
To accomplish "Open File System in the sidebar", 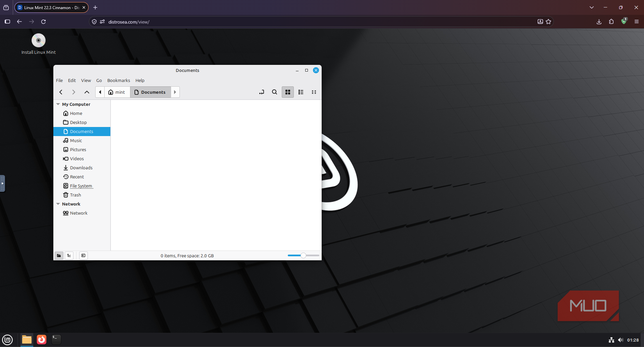I will click(82, 186).
